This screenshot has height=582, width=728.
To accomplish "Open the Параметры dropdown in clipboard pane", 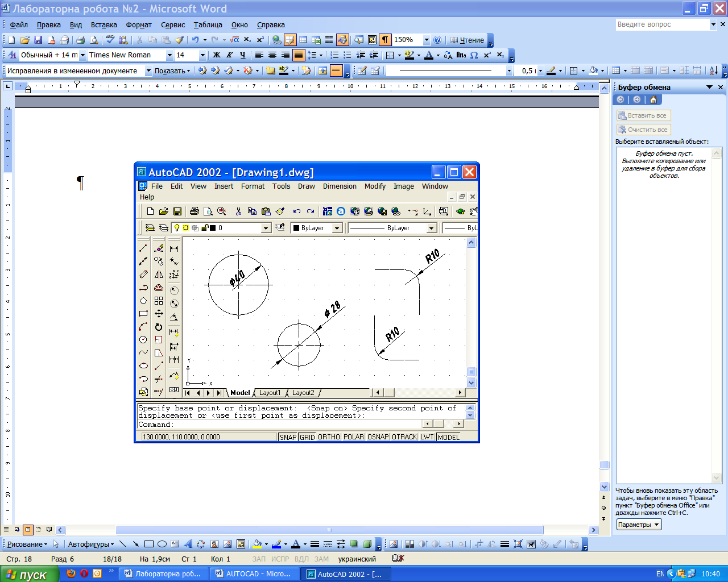I will [x=639, y=525].
